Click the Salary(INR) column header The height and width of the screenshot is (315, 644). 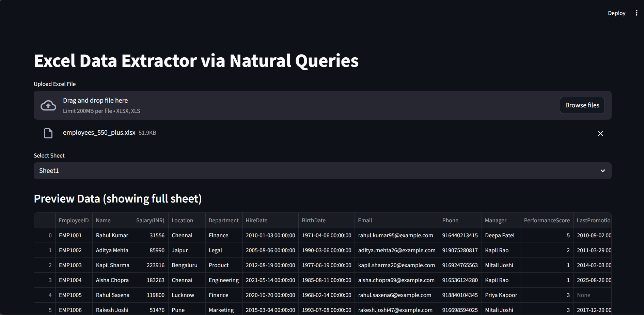click(x=150, y=221)
